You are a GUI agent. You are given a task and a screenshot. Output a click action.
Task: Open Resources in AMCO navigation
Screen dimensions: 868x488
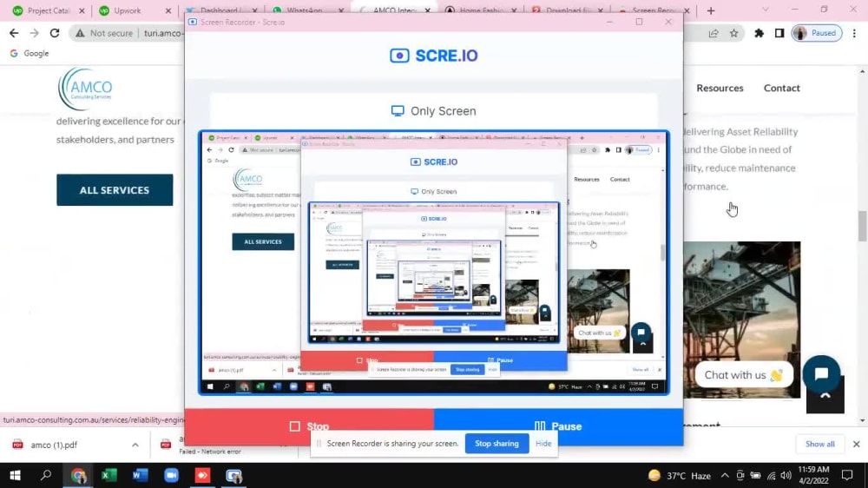tap(720, 88)
